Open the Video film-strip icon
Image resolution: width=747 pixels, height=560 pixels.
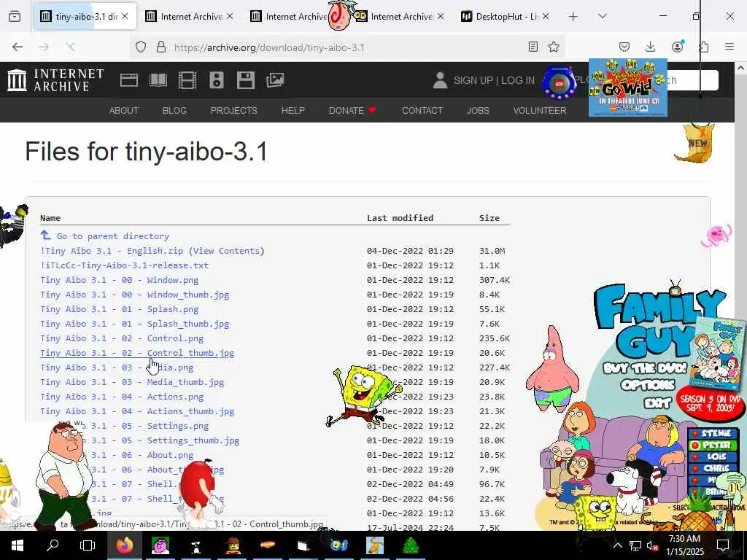pos(187,80)
